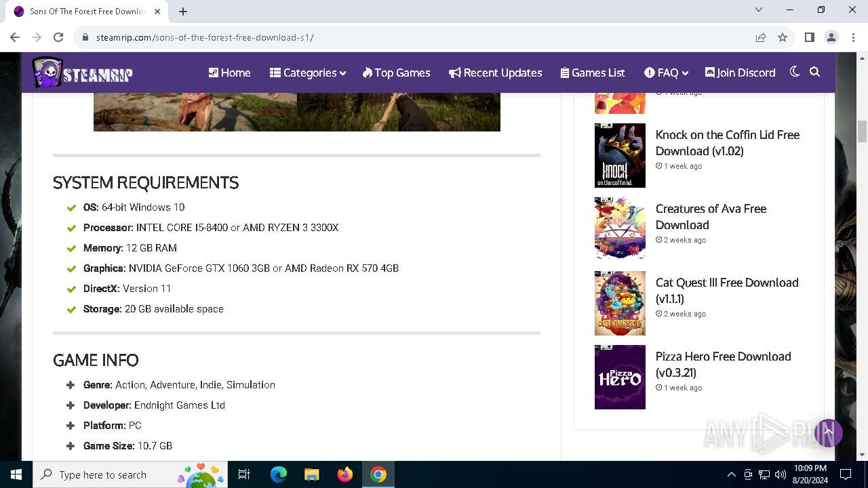Select the Sons Of The Forest tab
Screen dimensions: 868x488
[x=87, y=12]
